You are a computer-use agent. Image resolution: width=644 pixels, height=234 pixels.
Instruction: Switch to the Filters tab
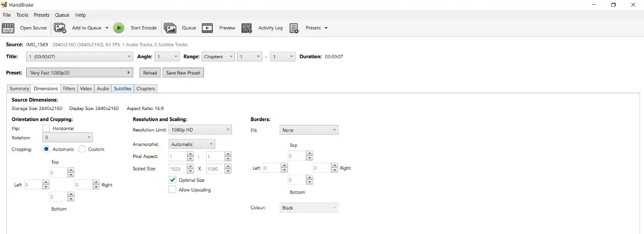[69, 89]
